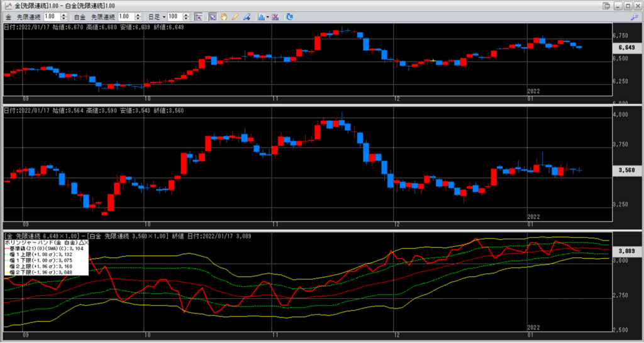The height and width of the screenshot is (343, 644).
Task: Click the red 基準線 line sample in legend
Action: point(6,248)
